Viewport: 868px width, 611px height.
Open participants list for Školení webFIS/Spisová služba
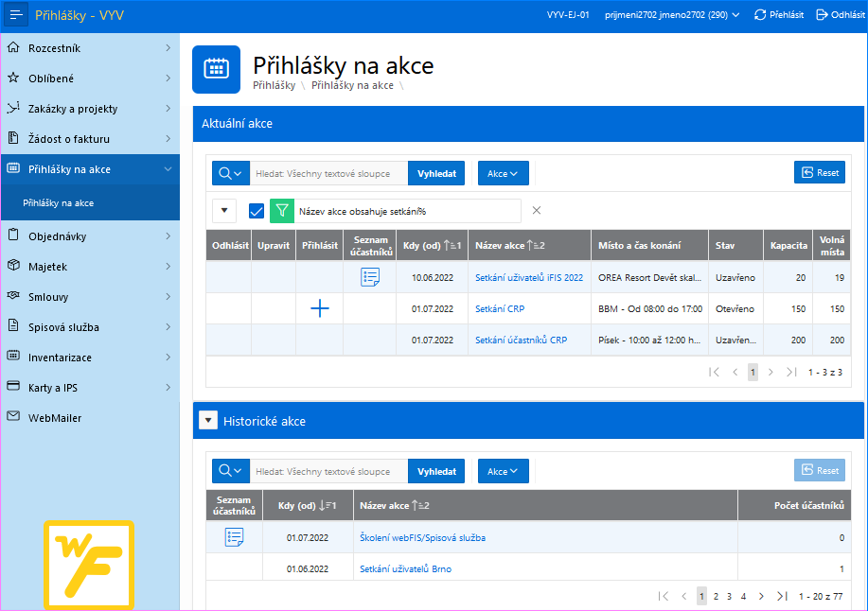234,537
